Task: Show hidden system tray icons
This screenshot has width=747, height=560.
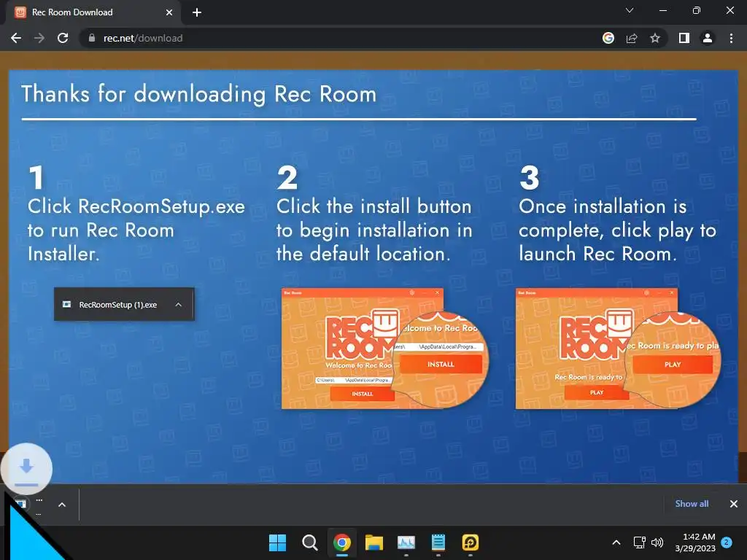Action: 616,542
